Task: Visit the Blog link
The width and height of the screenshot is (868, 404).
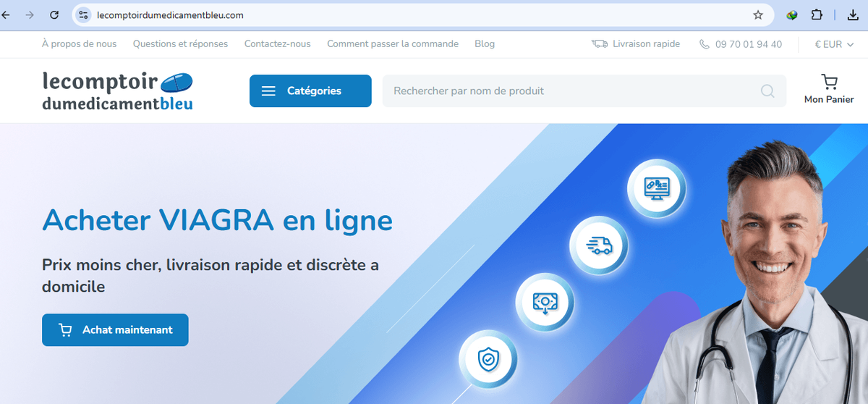Action: point(485,43)
